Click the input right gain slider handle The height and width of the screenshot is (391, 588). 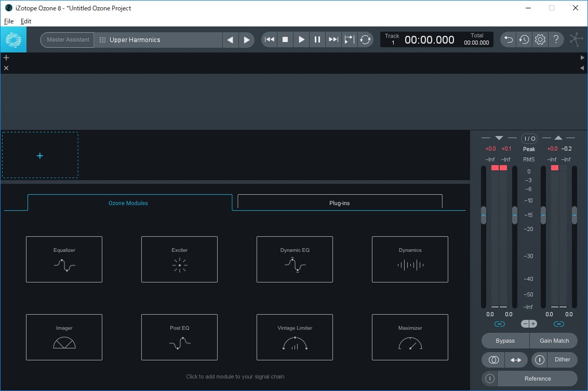tap(514, 215)
